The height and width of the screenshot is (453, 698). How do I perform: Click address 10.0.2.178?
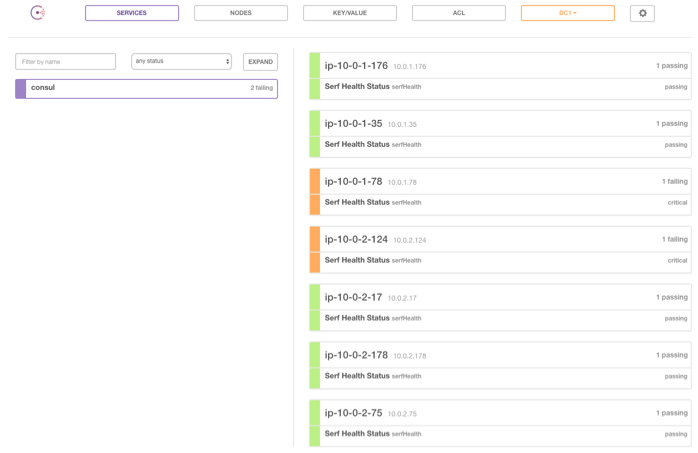click(410, 356)
